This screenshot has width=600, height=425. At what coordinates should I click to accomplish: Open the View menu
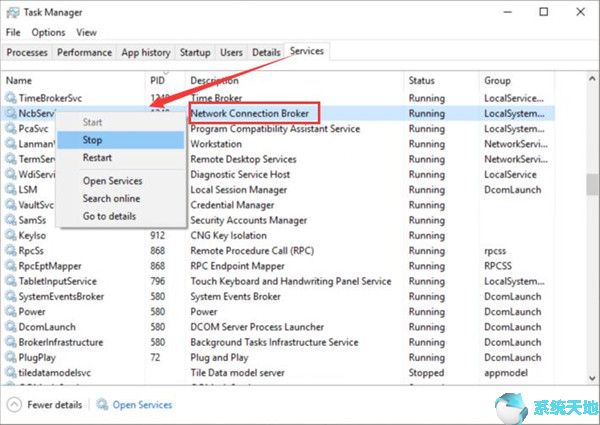point(87,33)
